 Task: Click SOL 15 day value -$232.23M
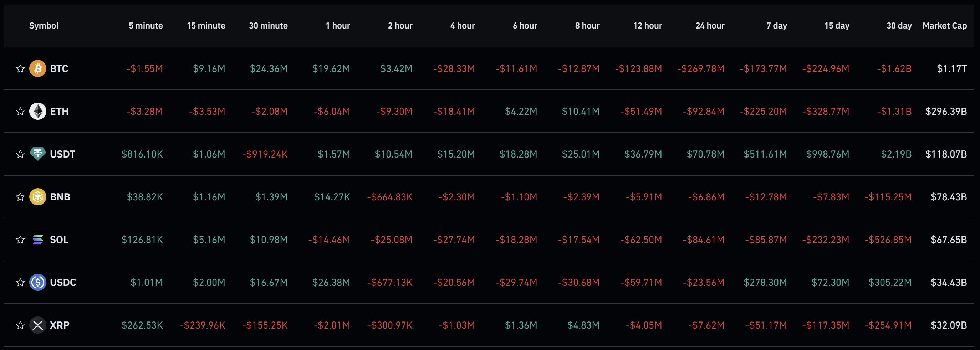(826, 240)
